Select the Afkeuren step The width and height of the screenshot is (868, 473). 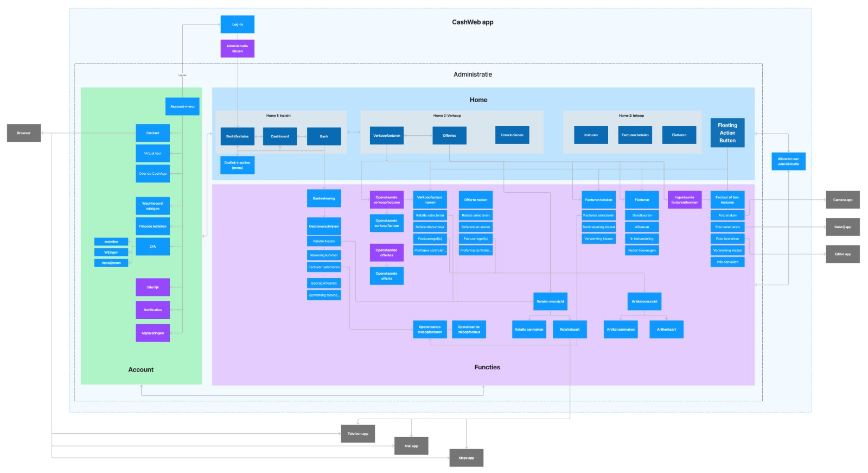[642, 227]
